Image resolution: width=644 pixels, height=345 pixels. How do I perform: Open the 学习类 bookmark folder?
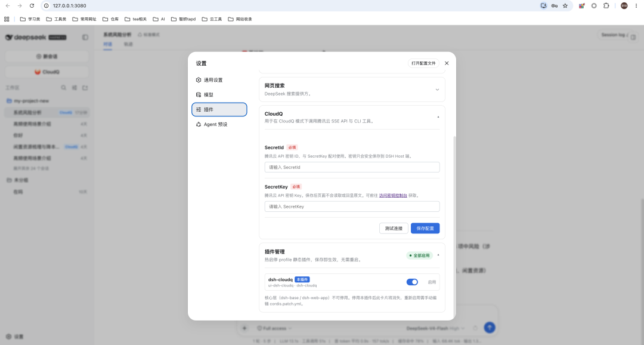[x=30, y=19]
